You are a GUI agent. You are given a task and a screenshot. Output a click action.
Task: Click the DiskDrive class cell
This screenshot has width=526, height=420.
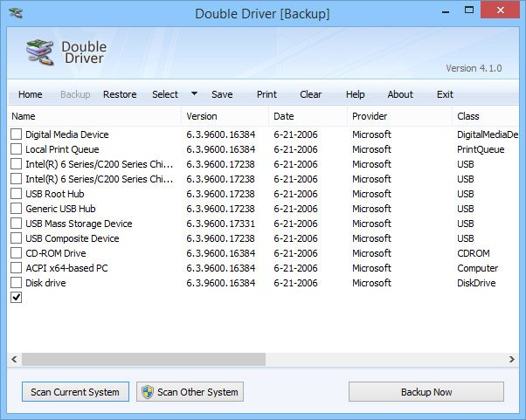pyautogui.click(x=476, y=283)
